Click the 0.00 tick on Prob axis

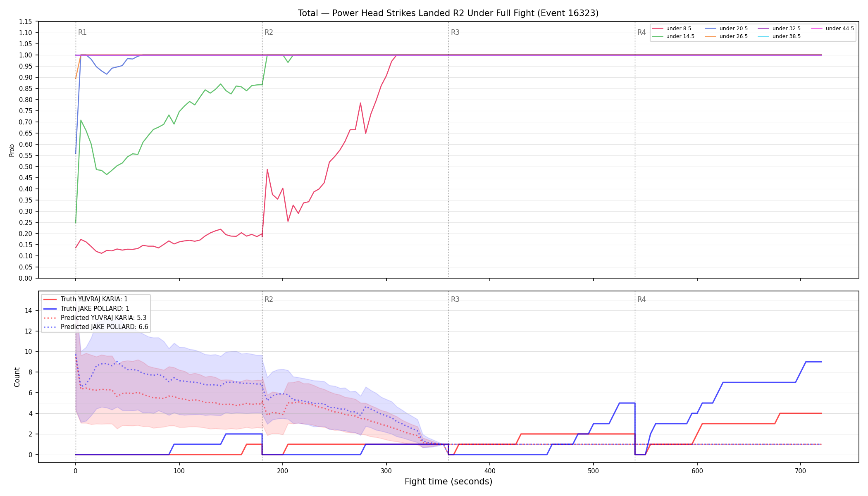tap(26, 278)
